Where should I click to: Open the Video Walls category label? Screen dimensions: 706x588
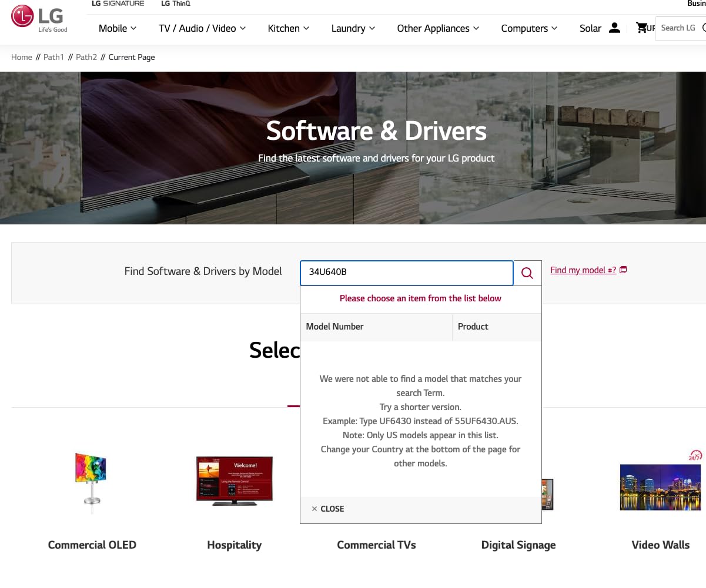(661, 545)
